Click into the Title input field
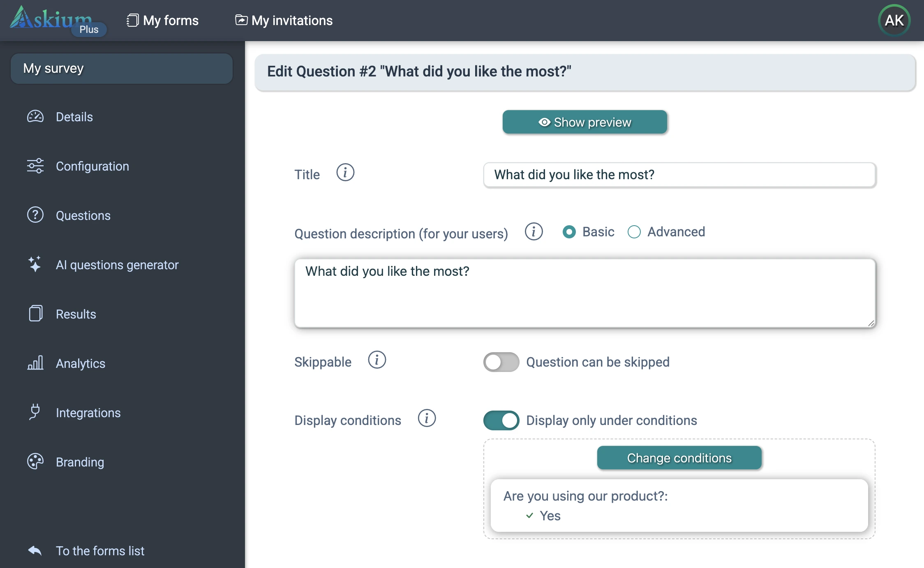 tap(679, 175)
